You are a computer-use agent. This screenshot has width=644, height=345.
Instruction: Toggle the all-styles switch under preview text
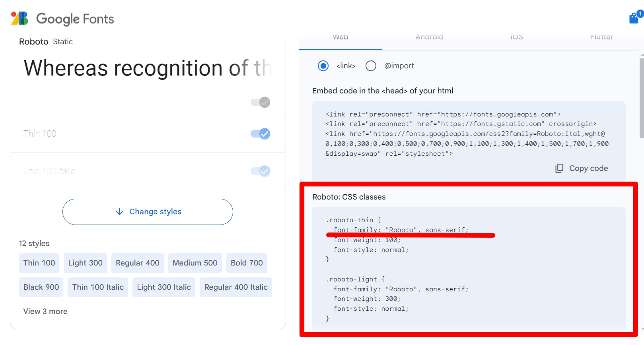point(261,102)
